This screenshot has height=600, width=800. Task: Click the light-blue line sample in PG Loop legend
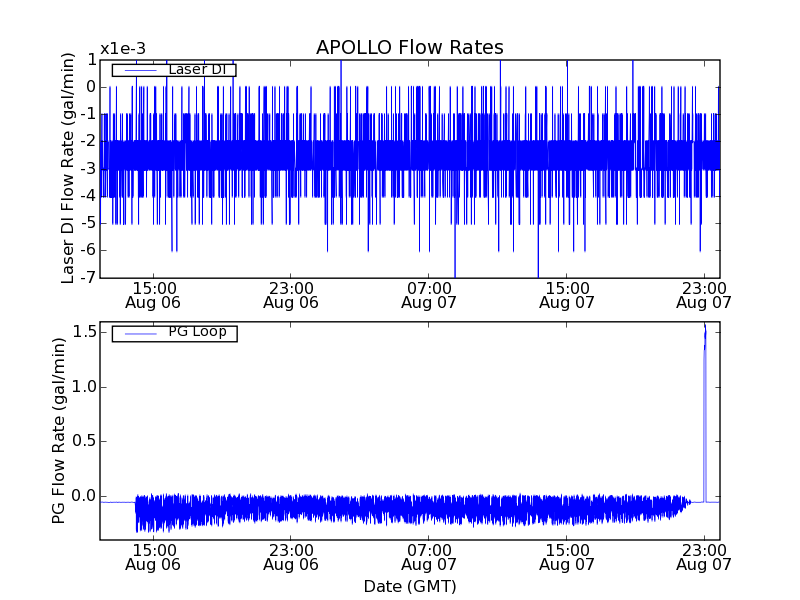[141, 334]
